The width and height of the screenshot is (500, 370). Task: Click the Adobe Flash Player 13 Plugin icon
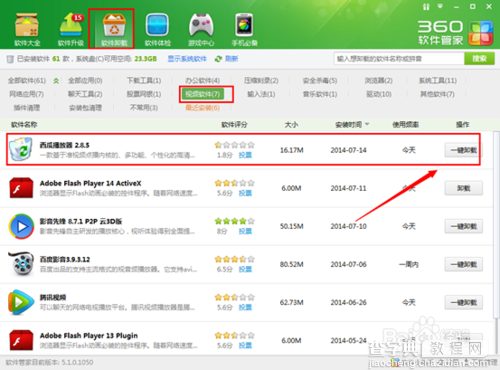coord(21,340)
